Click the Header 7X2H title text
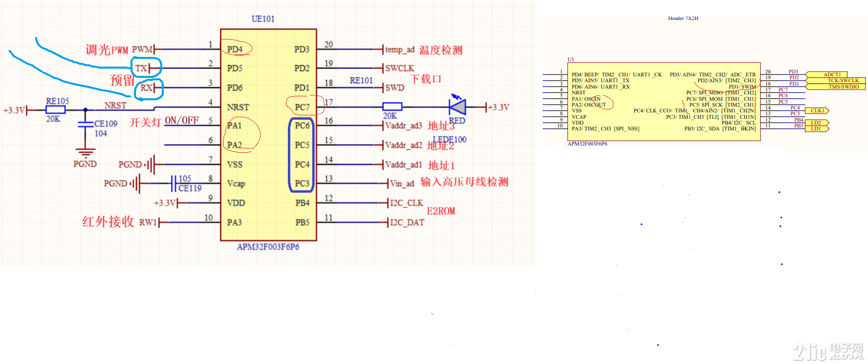The height and width of the screenshot is (364, 868). (x=683, y=18)
